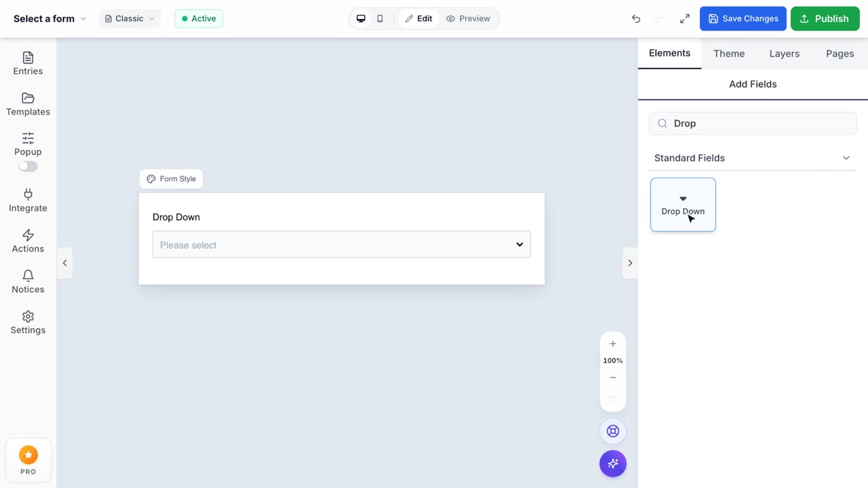Screen dimensions: 868x488
Task: Collapse the left sidebar arrow
Action: (65, 263)
